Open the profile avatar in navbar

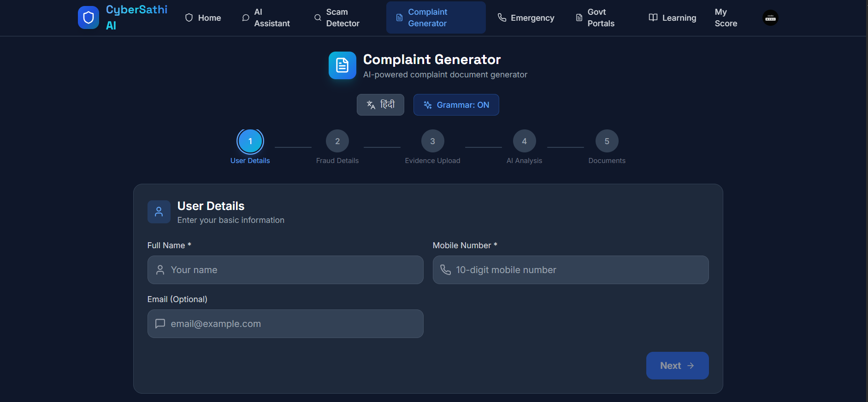pos(770,18)
